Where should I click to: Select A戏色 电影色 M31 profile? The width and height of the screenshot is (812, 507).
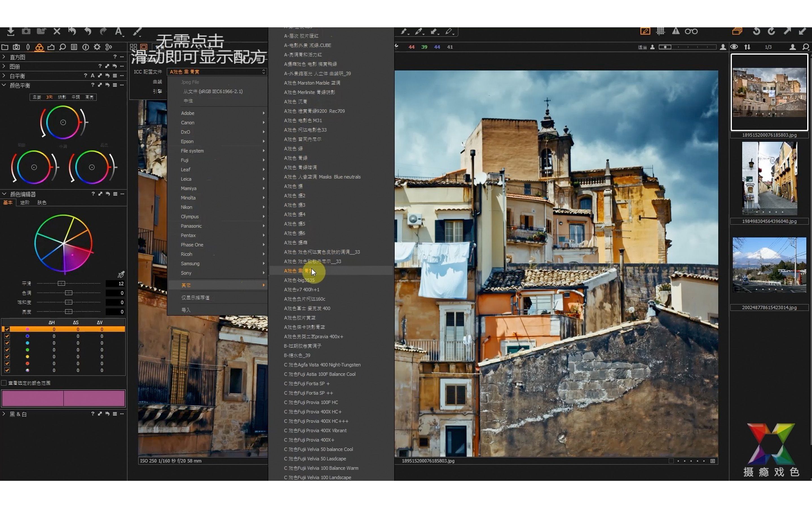pos(303,120)
